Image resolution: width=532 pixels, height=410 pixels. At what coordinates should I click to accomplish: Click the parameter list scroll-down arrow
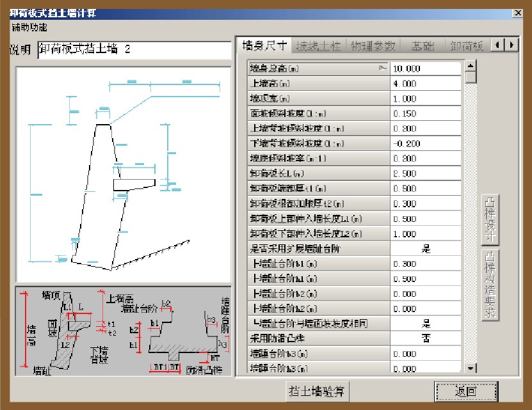coord(471,368)
